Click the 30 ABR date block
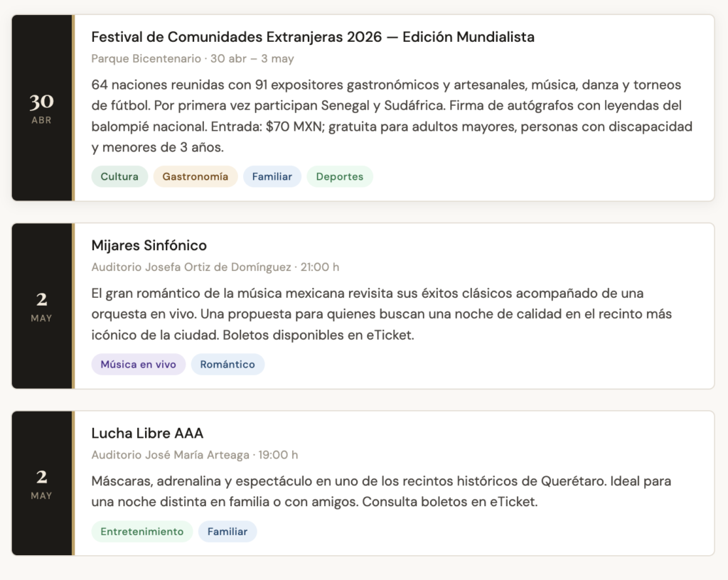Image resolution: width=728 pixels, height=580 pixels. click(x=41, y=108)
